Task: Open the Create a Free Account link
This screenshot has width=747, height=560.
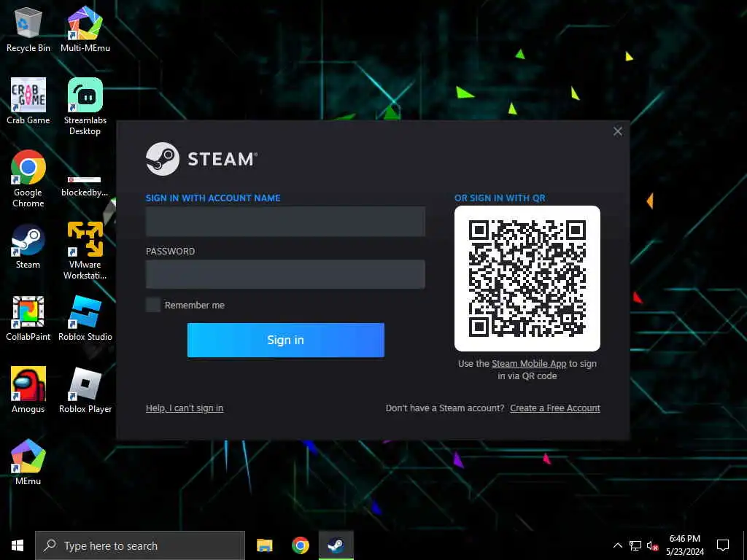Action: coord(555,408)
